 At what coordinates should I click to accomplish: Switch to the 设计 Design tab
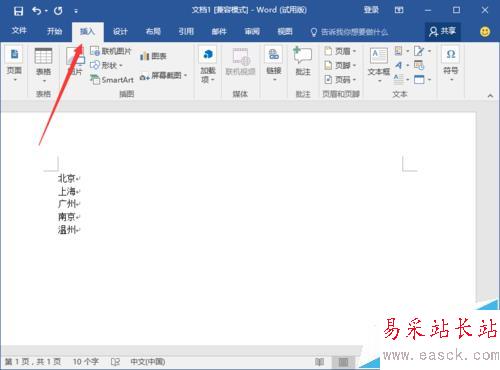[120, 31]
